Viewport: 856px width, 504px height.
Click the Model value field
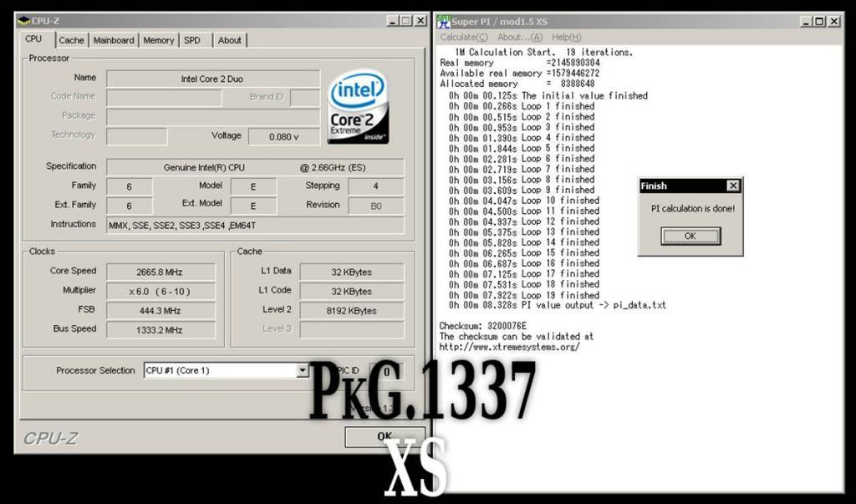point(253,186)
